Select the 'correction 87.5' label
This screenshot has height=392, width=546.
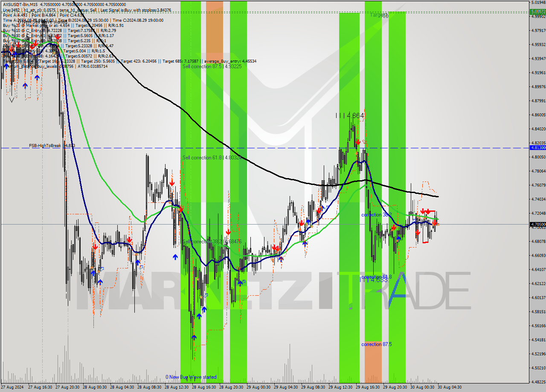point(376,344)
